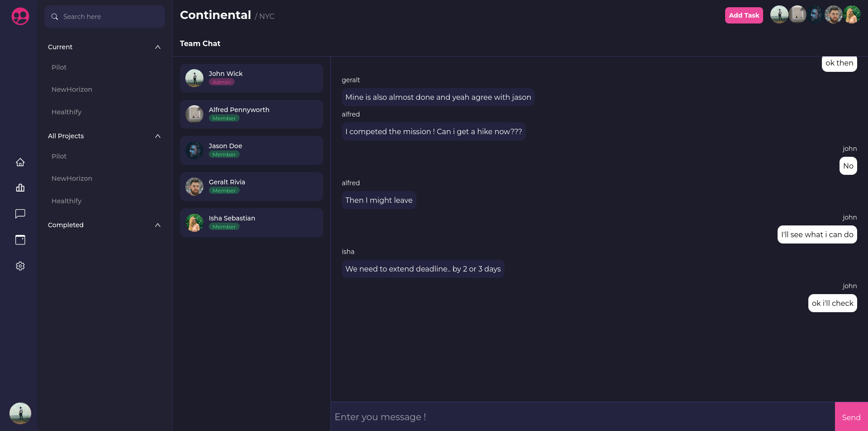
Task: Open the calendar icon in sidebar
Action: pyautogui.click(x=20, y=240)
